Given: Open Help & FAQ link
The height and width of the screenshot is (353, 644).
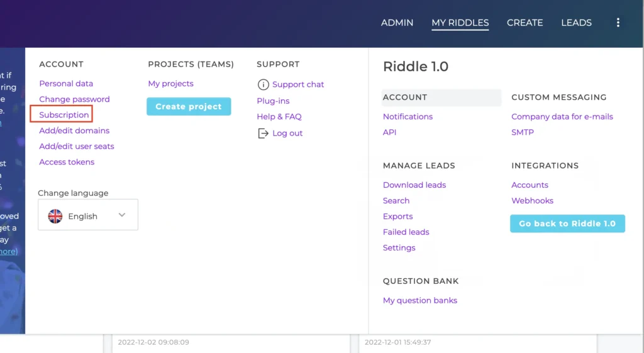Looking at the screenshot, I should click(x=279, y=117).
